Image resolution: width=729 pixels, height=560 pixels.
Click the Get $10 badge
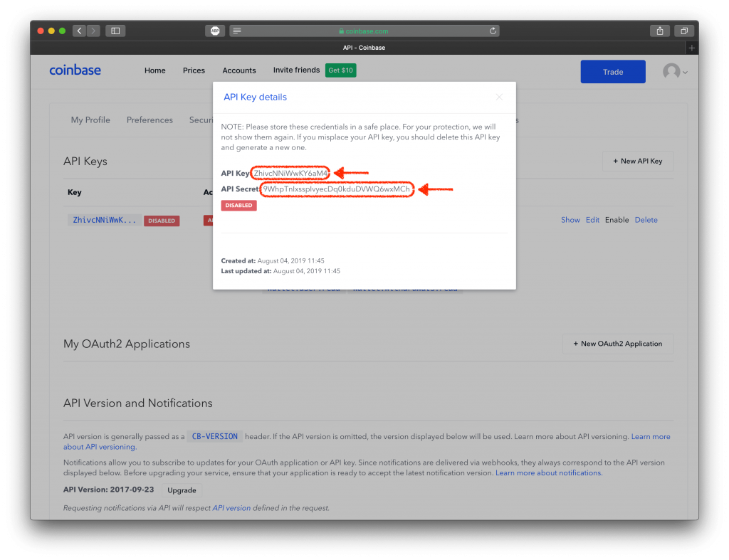(341, 70)
